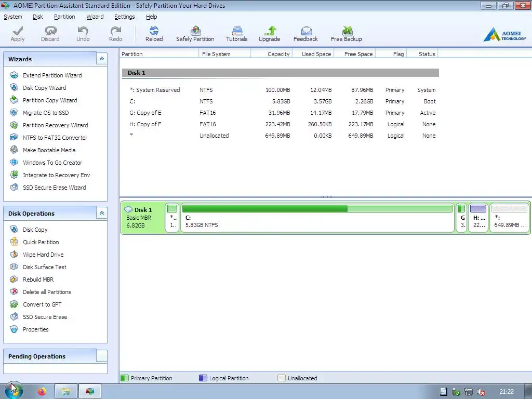Screen dimensions: 532x399
Task: Click the SSD Secure Erase operation link
Action: [45, 317]
